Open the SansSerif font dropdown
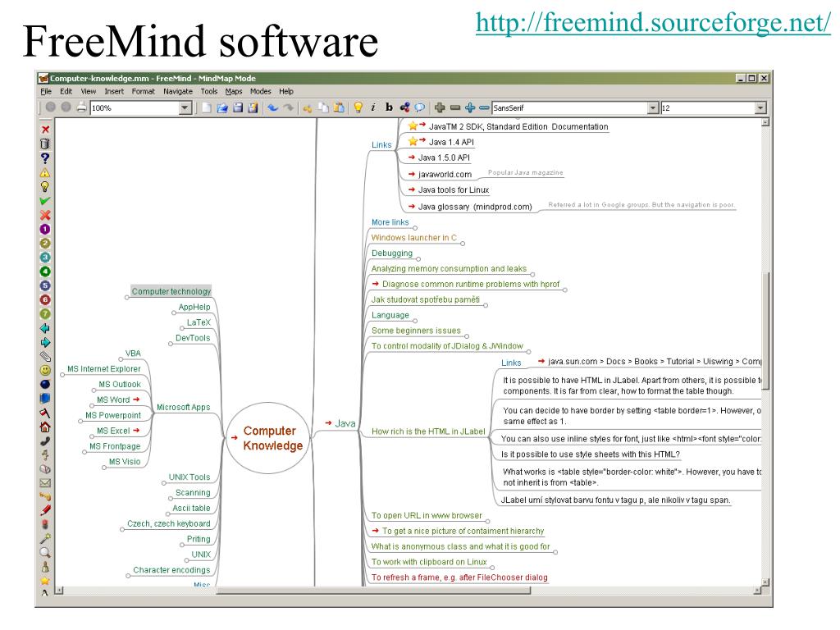This screenshot has height=630, width=840. (652, 107)
